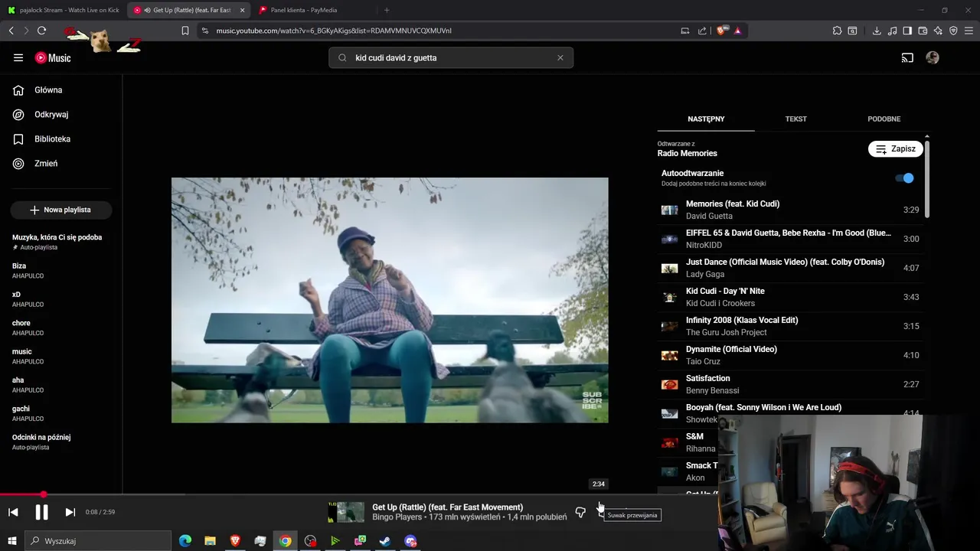The height and width of the screenshot is (551, 980).
Task: Open Biblioteka in sidebar
Action: [61, 139]
